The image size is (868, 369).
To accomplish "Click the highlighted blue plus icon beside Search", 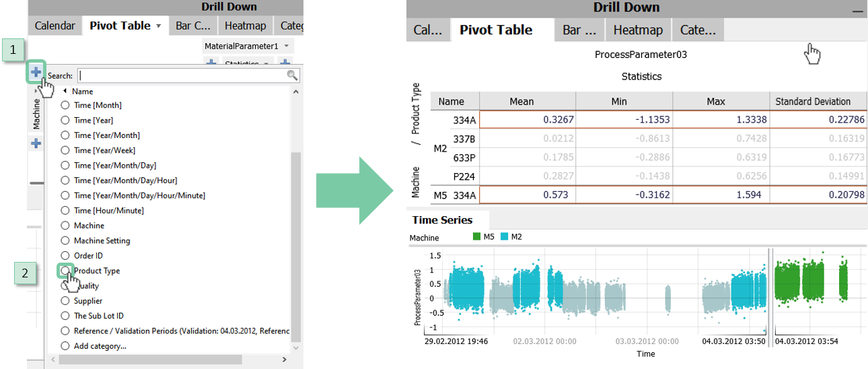I will [36, 72].
